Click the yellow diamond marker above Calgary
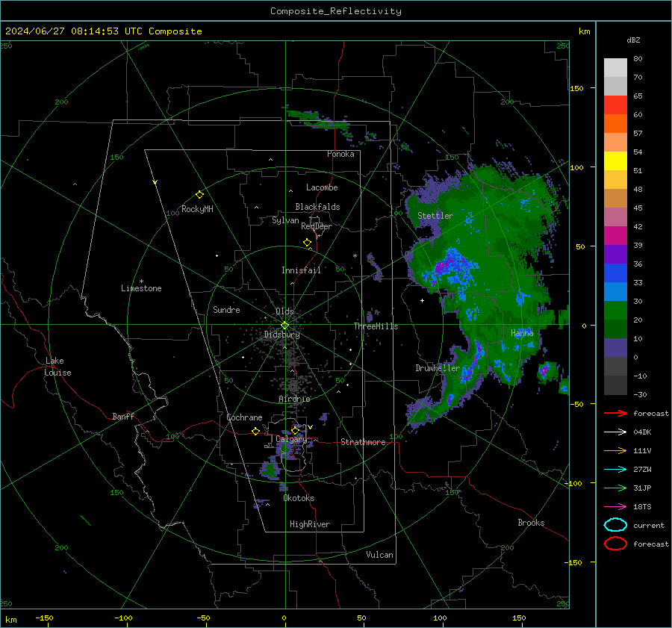This screenshot has height=628, width=672. pyautogui.click(x=295, y=430)
